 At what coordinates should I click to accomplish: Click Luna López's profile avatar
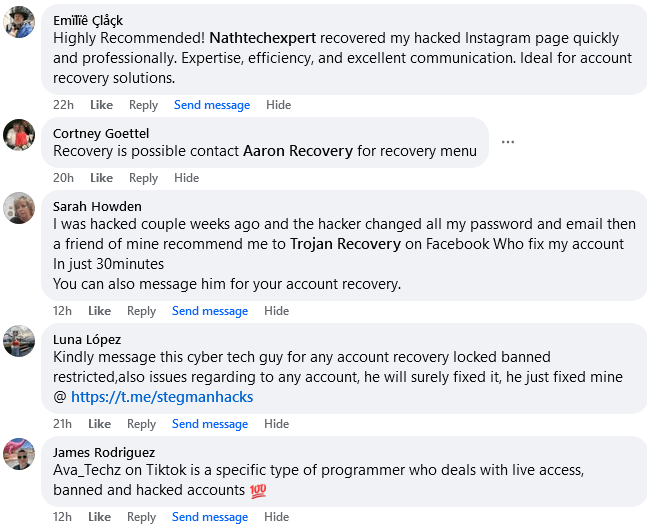(x=20, y=340)
